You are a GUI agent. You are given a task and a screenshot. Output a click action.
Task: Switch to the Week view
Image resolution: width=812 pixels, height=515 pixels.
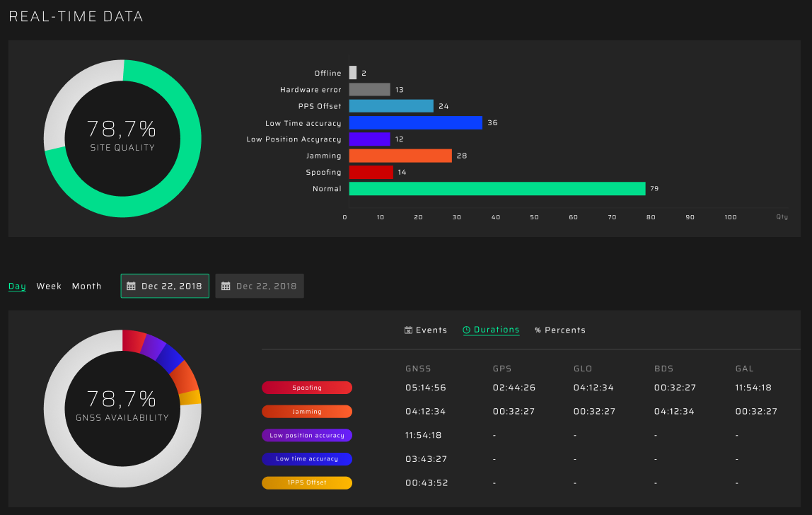point(49,287)
